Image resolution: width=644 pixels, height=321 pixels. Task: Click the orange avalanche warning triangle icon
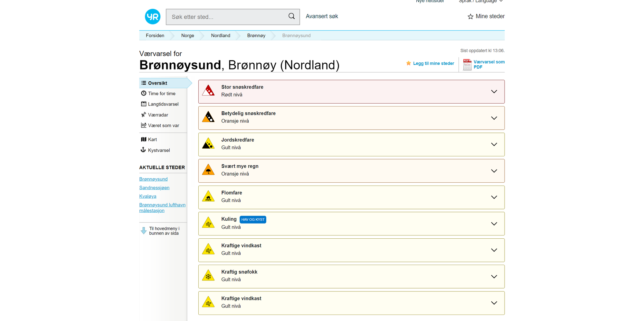click(208, 117)
